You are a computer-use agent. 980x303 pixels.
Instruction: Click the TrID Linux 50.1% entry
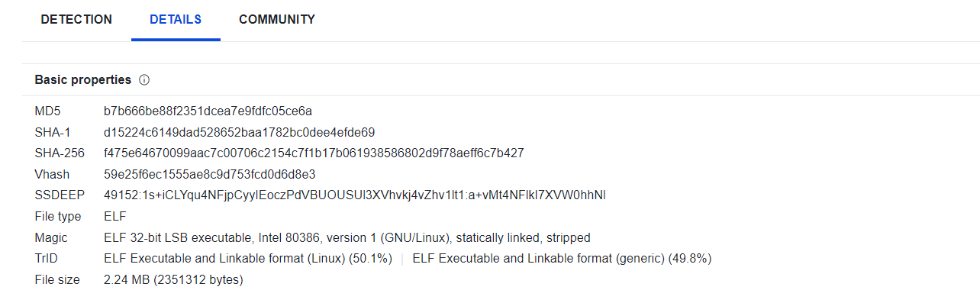click(x=248, y=259)
